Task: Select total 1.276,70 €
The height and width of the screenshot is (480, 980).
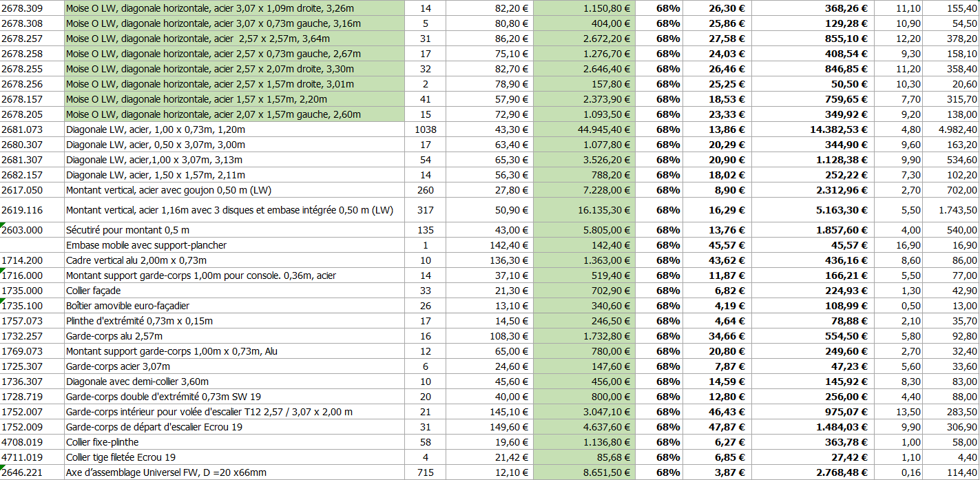Action: click(584, 54)
